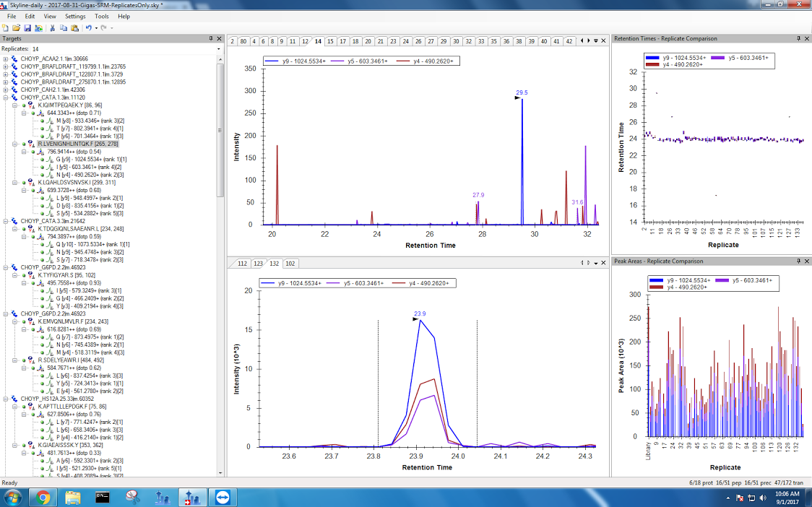Expand the CHOYP_ACAA2.1.1|m.30666 protein node

(6, 58)
